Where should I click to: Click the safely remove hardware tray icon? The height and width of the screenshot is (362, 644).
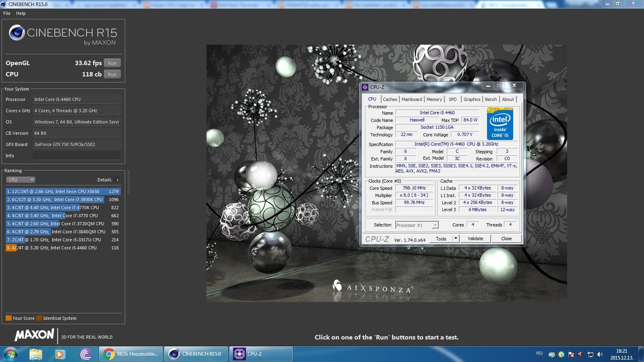(552, 354)
